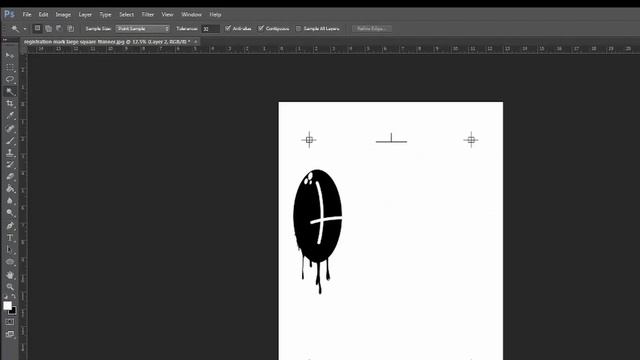Select the Ellipse shape tool
The height and width of the screenshot is (360, 640).
tap(10, 262)
